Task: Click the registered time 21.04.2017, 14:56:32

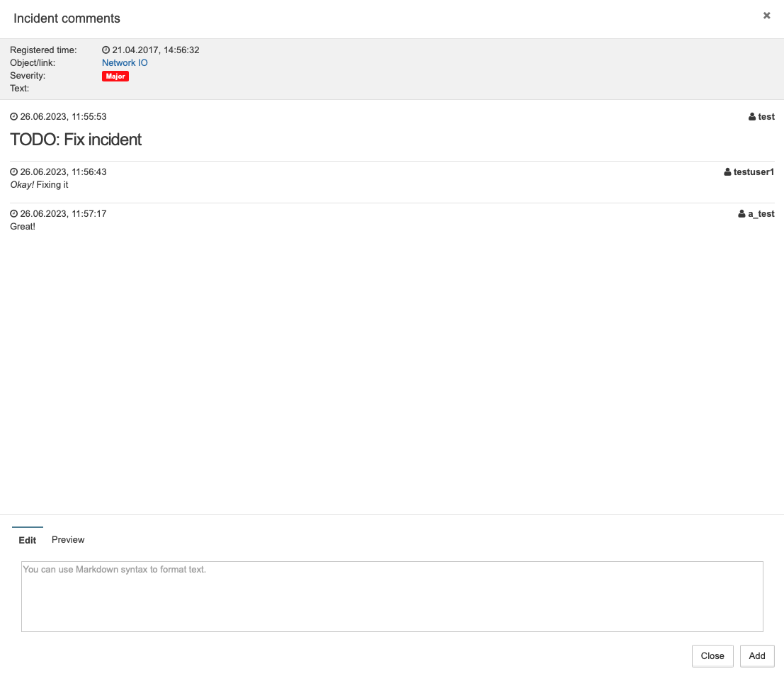Action: click(156, 50)
